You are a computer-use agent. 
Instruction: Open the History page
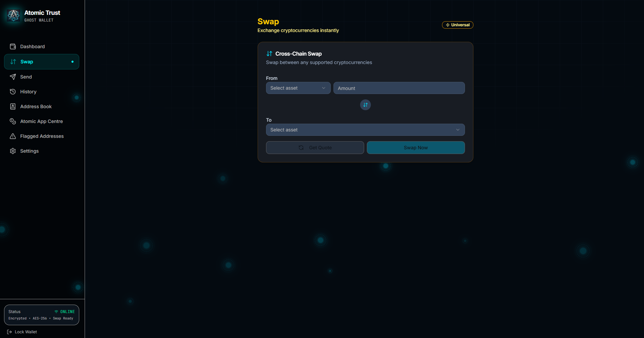(x=41, y=92)
